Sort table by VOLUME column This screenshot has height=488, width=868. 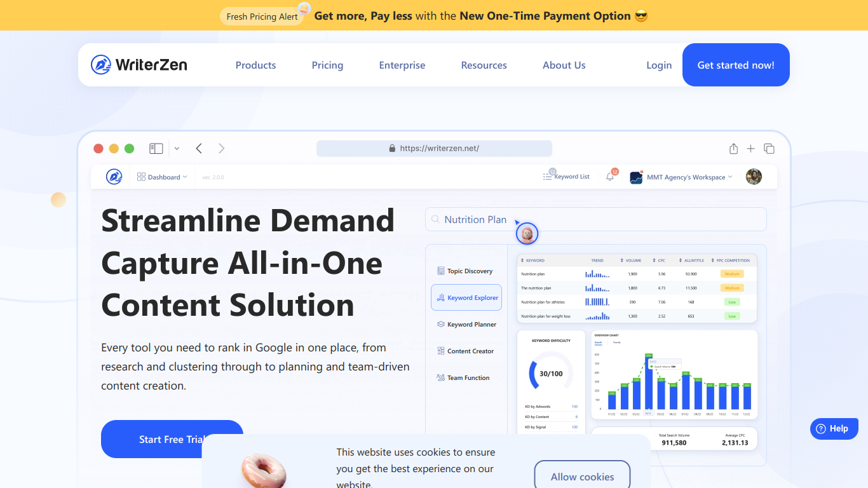click(x=631, y=261)
